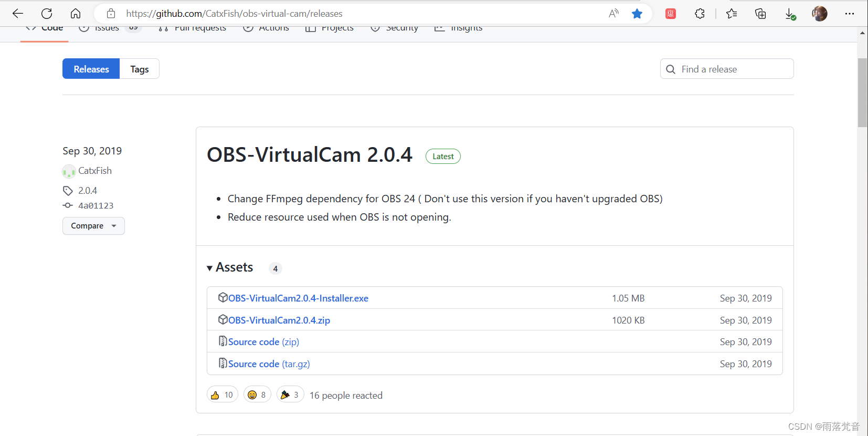Open the Favorites list icon

click(732, 14)
